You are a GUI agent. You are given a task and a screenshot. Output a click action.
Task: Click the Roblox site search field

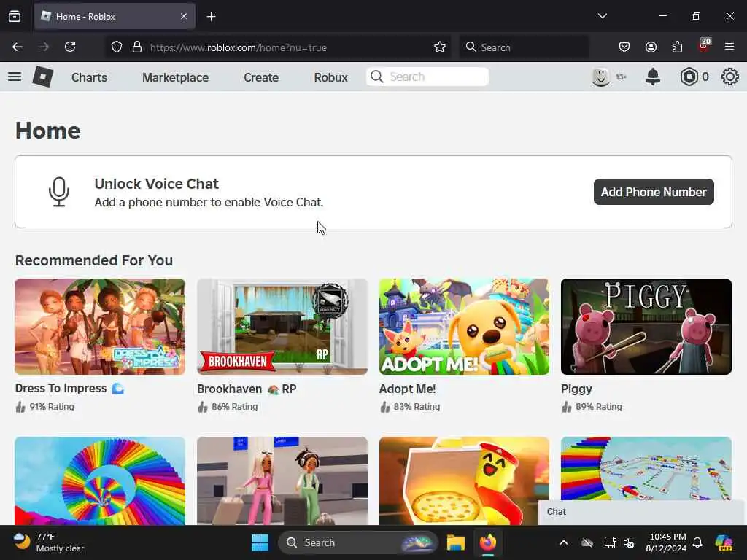(x=427, y=77)
